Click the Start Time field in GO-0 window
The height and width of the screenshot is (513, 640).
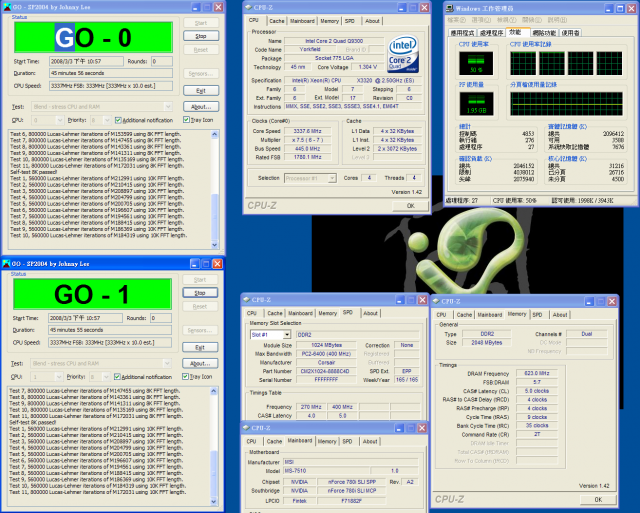click(x=86, y=61)
